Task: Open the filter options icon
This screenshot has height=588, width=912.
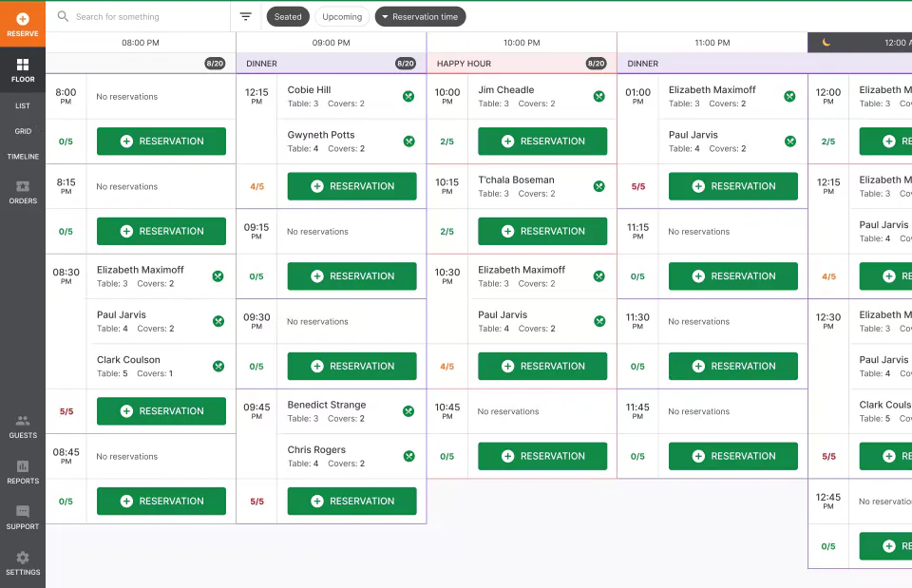Action: [246, 16]
